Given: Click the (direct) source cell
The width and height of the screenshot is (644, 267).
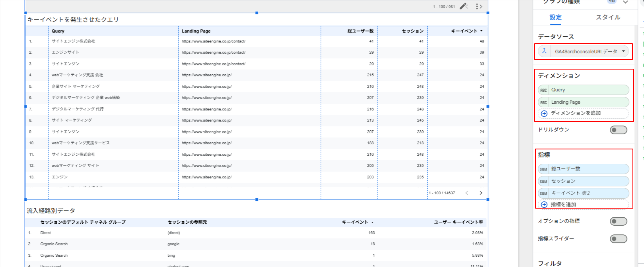Looking at the screenshot, I should point(174,233).
